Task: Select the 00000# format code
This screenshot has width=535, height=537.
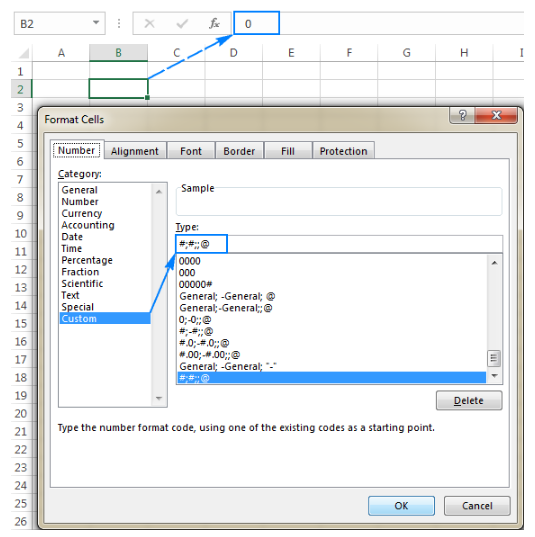Action: 196,284
